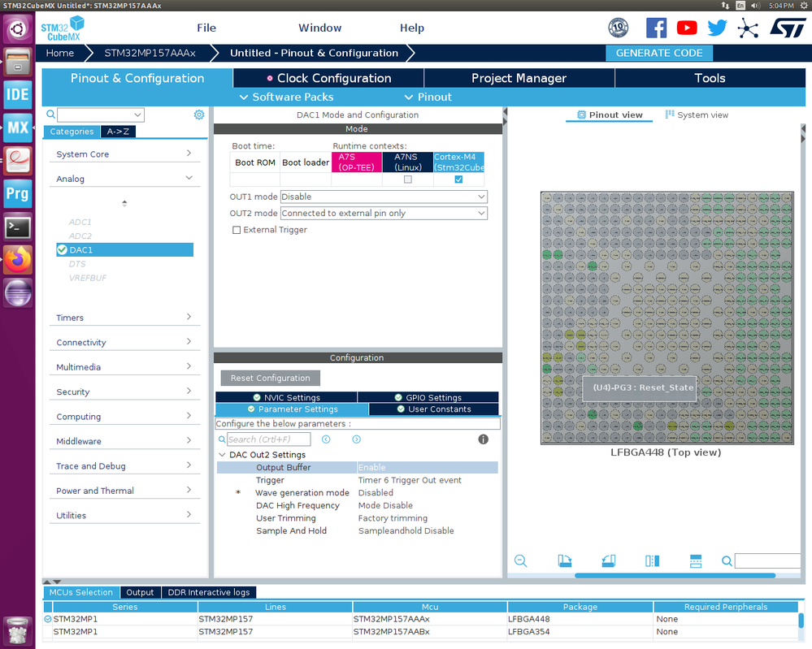Open the DDR Interactive logs tab
Image resolution: width=812 pixels, height=649 pixels.
[x=209, y=592]
